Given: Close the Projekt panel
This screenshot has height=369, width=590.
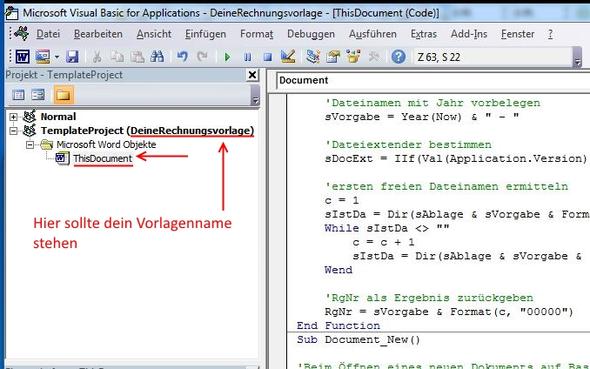Looking at the screenshot, I should coord(252,75).
